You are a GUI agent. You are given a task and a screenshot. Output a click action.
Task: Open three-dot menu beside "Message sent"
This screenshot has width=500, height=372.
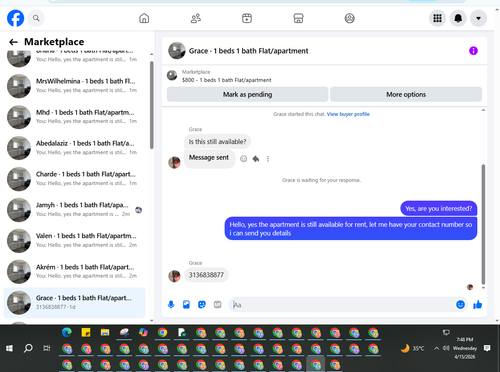268,159
